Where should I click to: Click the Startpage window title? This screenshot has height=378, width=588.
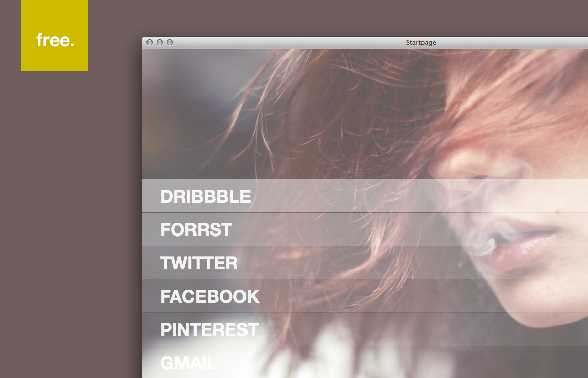pyautogui.click(x=421, y=43)
